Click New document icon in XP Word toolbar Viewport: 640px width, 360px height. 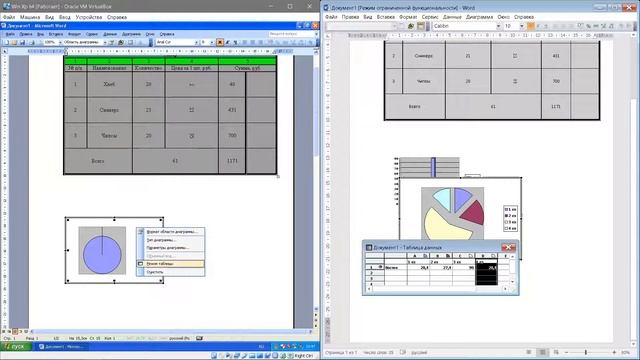point(6,42)
